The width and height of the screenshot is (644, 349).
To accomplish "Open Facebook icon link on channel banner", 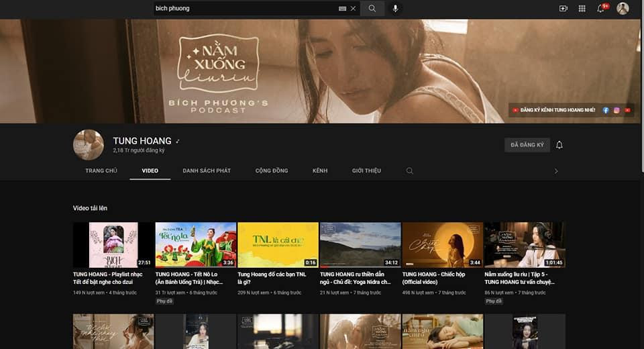I will (606, 110).
